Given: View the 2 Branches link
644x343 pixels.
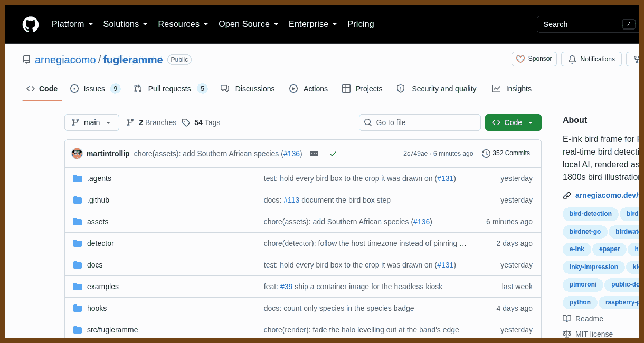Looking at the screenshot, I should pyautogui.click(x=151, y=122).
